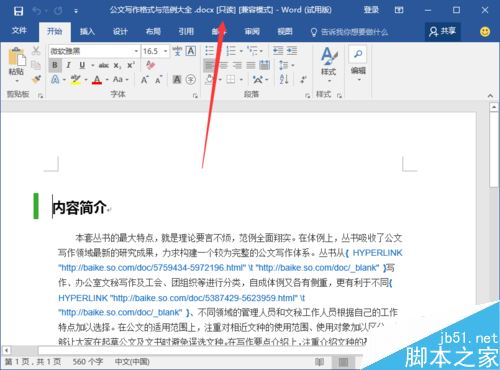
Task: Select Justify alignment
Action: (x=251, y=65)
